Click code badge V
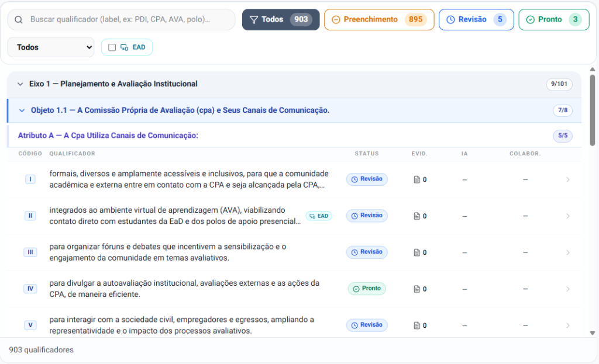Screen dimensions: 599x364 coord(30,325)
